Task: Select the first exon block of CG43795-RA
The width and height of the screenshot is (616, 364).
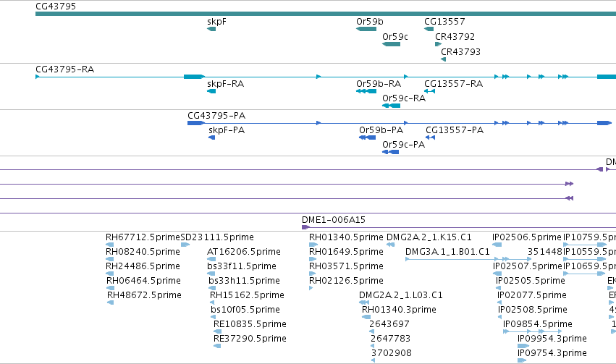Action: 194,77
